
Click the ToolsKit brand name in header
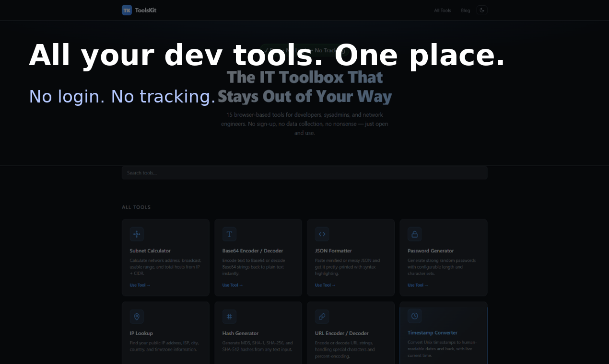(146, 10)
